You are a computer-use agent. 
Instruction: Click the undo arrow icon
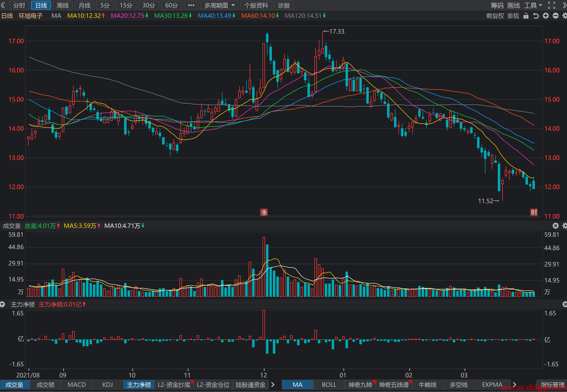(536, 16)
